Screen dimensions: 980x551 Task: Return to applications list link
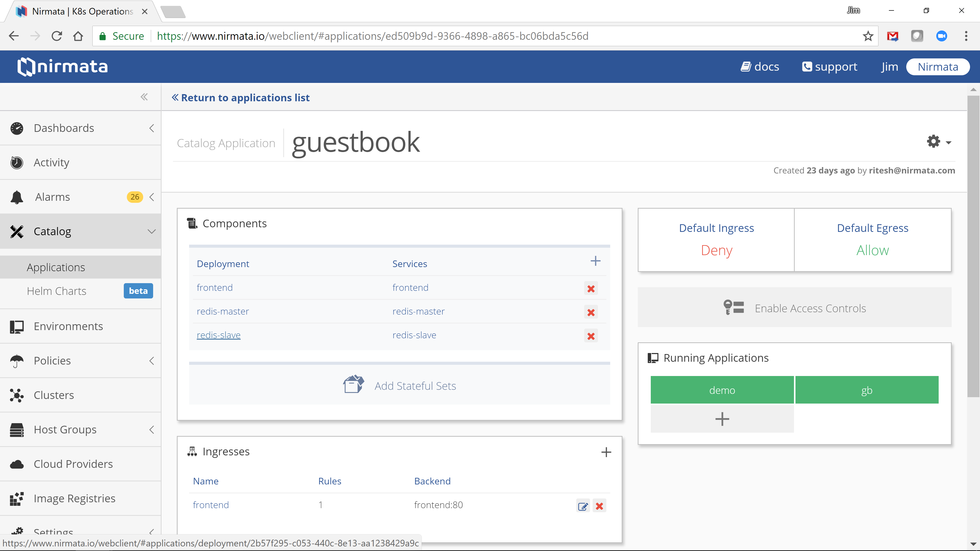[x=240, y=98]
